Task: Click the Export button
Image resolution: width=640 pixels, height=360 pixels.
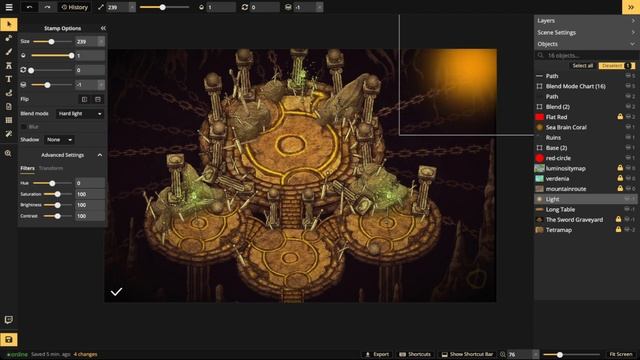Action: tap(377, 354)
